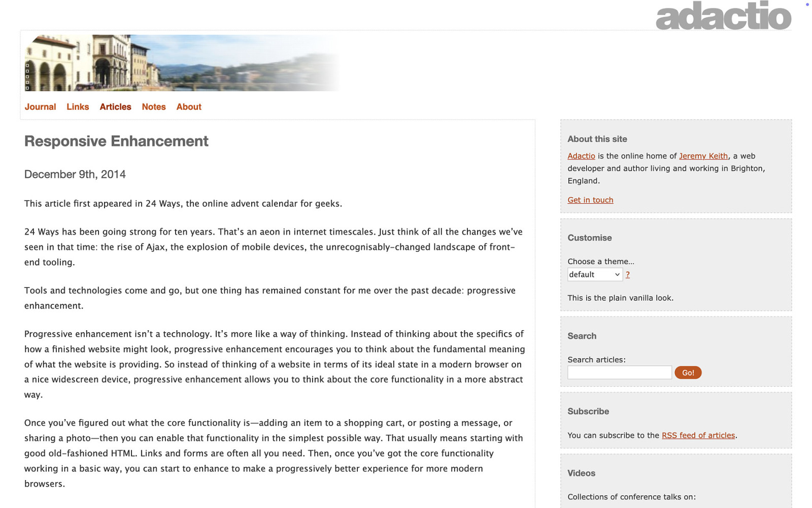Click the bottommost small square on the banner
This screenshot has width=812, height=508.
pyautogui.click(x=27, y=88)
